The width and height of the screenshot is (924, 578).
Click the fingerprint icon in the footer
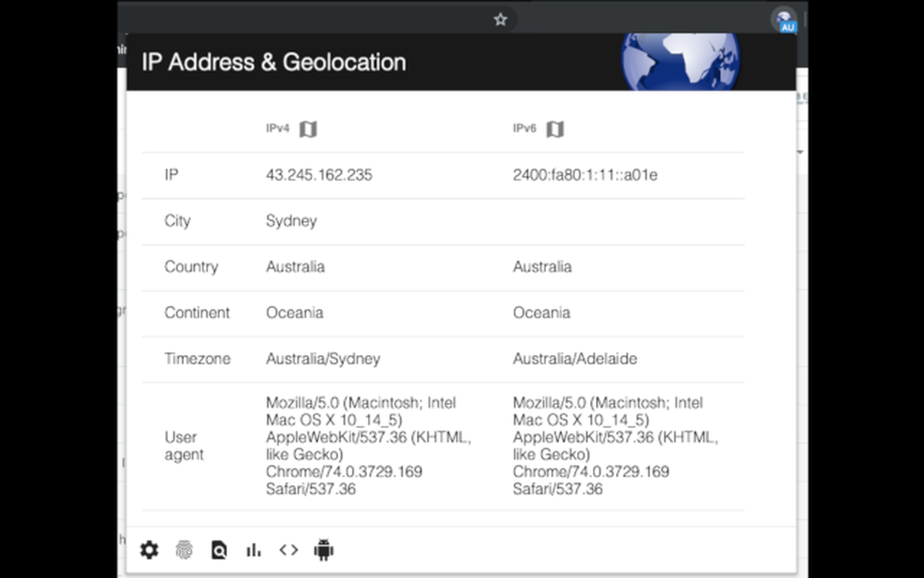pyautogui.click(x=184, y=550)
